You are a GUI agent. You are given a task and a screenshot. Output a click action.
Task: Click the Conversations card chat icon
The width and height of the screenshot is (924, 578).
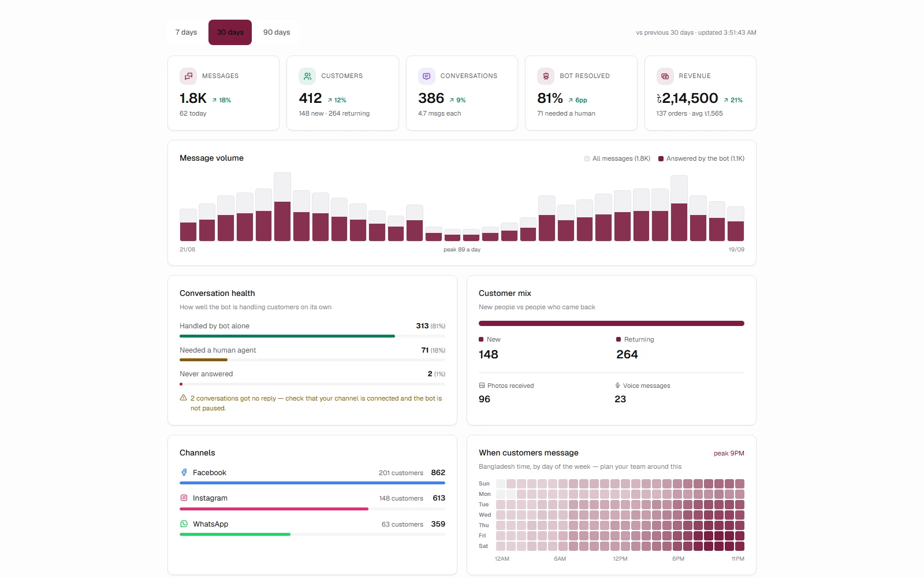tap(427, 76)
